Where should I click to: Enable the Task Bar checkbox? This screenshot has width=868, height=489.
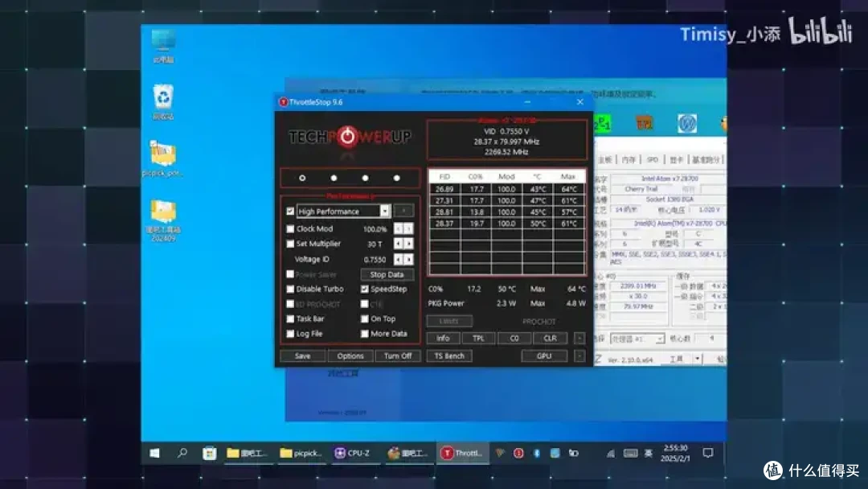[290, 319]
